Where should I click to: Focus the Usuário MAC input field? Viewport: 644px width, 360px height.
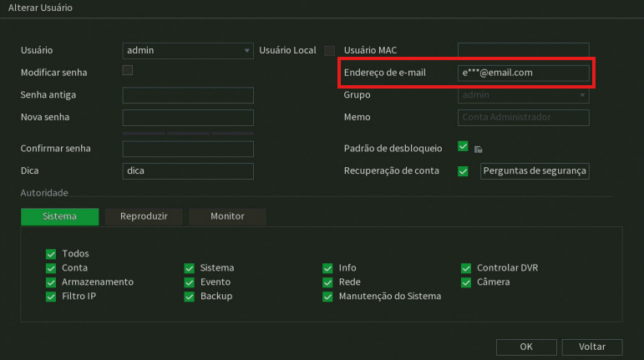point(523,50)
